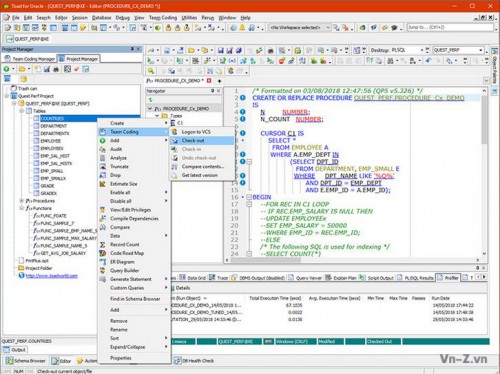Open the Data Grid output tab
500x374 pixels.
[193, 278]
